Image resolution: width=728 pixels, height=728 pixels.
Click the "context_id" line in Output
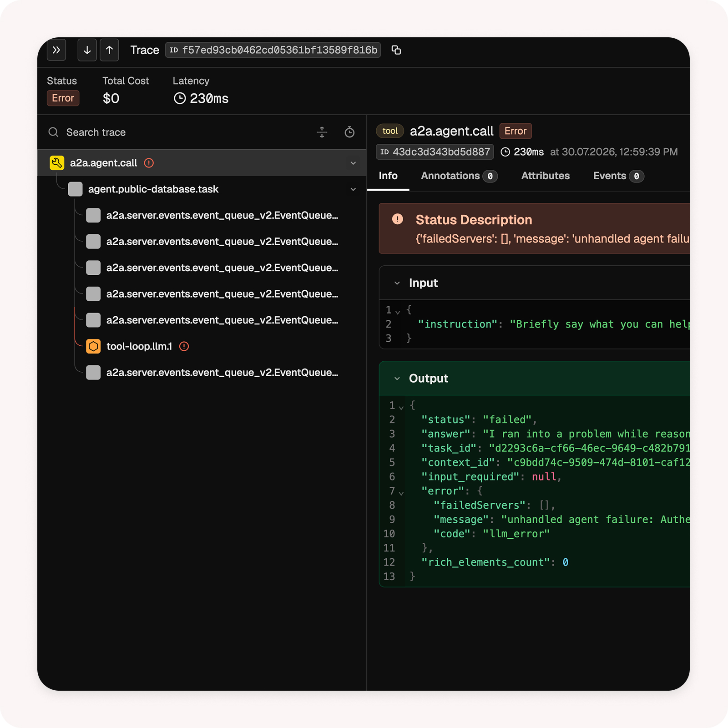point(555,462)
